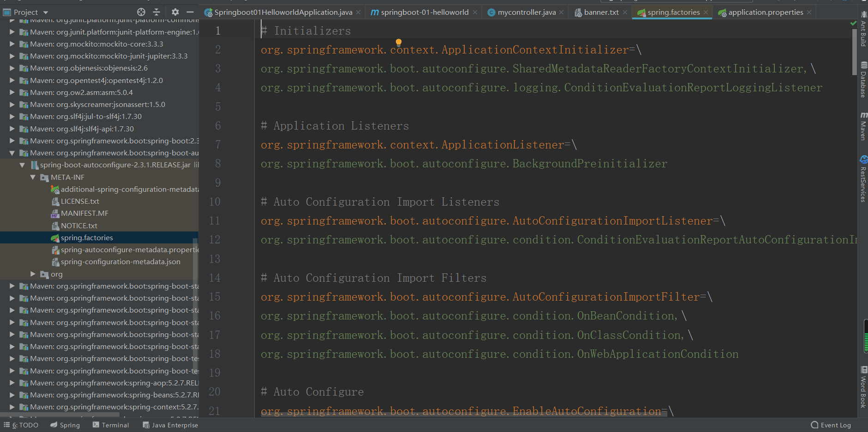Collapse the META-INF folder

click(33, 178)
